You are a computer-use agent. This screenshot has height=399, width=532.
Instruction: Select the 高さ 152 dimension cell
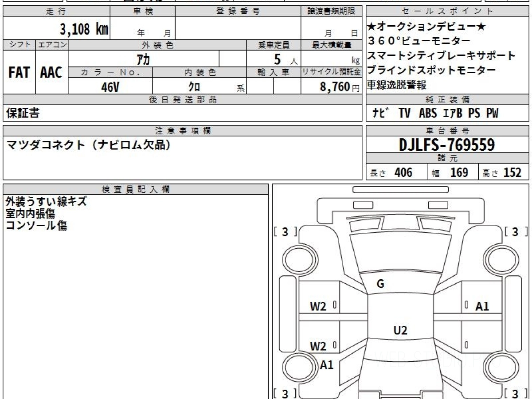tap(504, 172)
